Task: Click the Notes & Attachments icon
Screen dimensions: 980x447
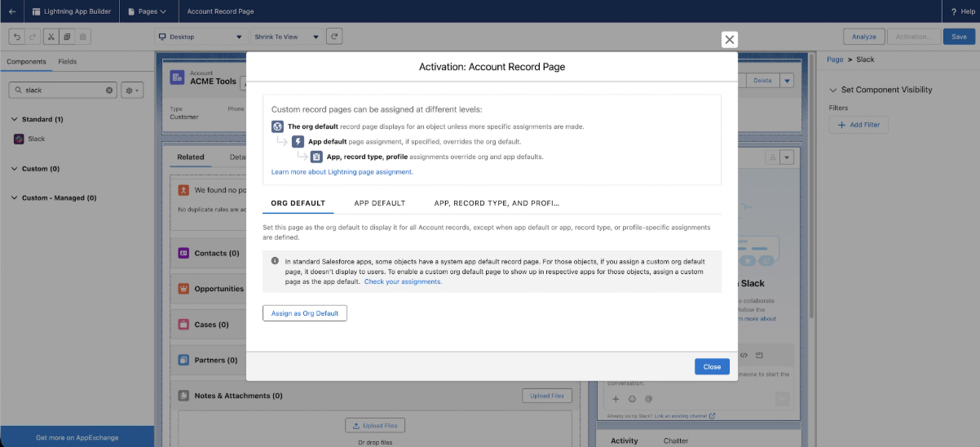Action: coord(183,396)
